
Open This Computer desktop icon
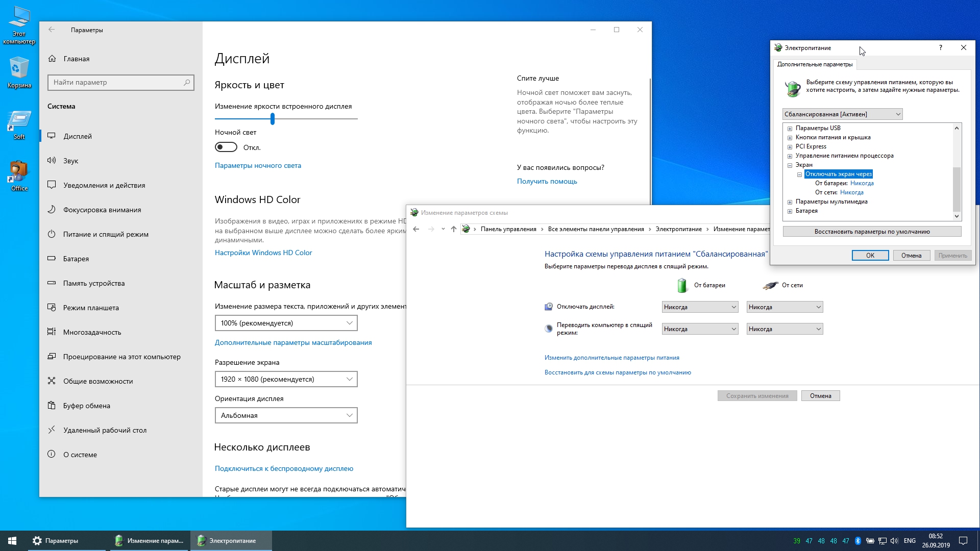19,25
